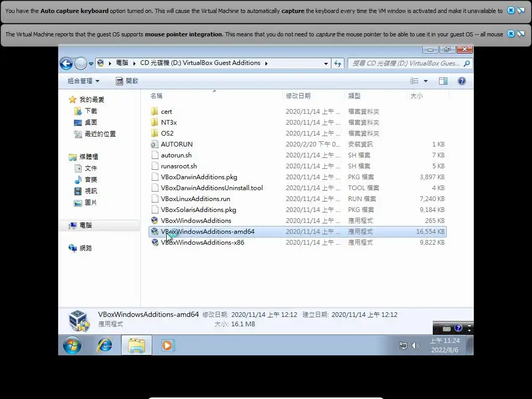Launch Internet Explorer from the taskbar
The height and width of the screenshot is (399, 532).
pyautogui.click(x=105, y=345)
